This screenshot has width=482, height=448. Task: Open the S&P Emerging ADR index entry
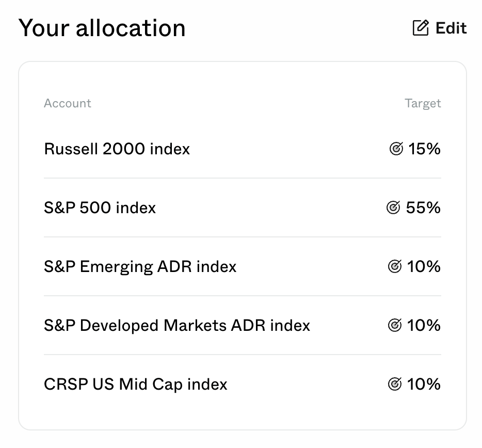[x=140, y=267]
